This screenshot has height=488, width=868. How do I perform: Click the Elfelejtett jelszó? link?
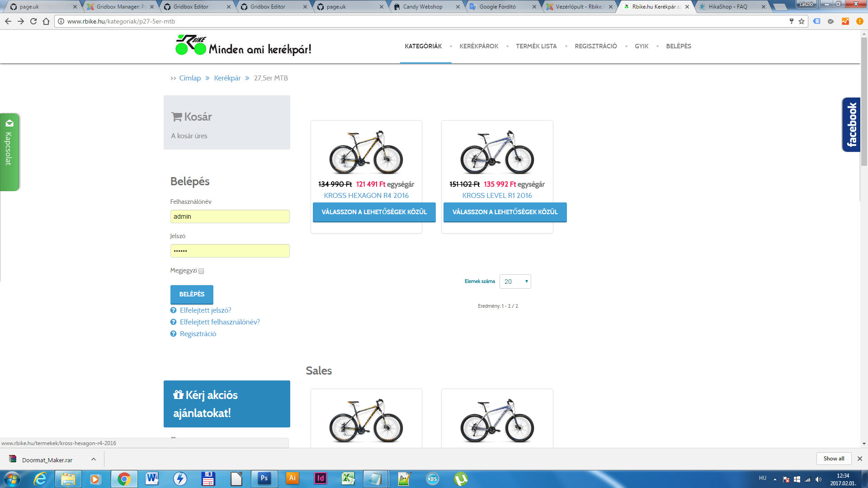205,310
